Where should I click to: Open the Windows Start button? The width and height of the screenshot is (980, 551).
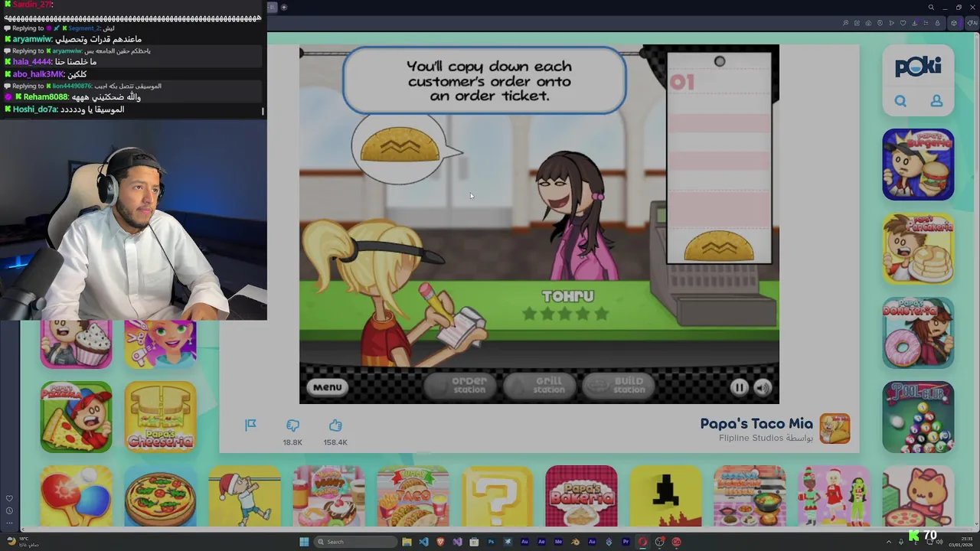[304, 542]
